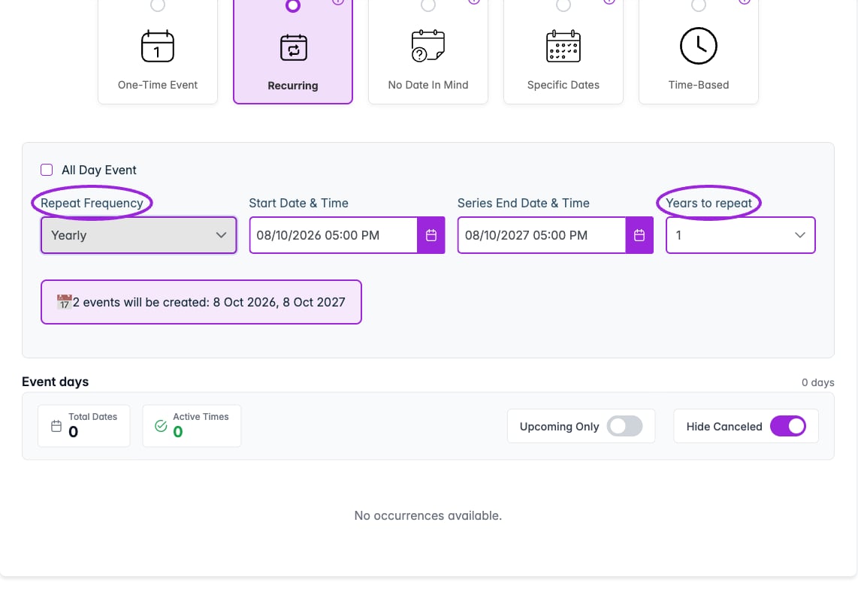The width and height of the screenshot is (858, 616).
Task: Select the Time-Based radio button
Action: 698,5
